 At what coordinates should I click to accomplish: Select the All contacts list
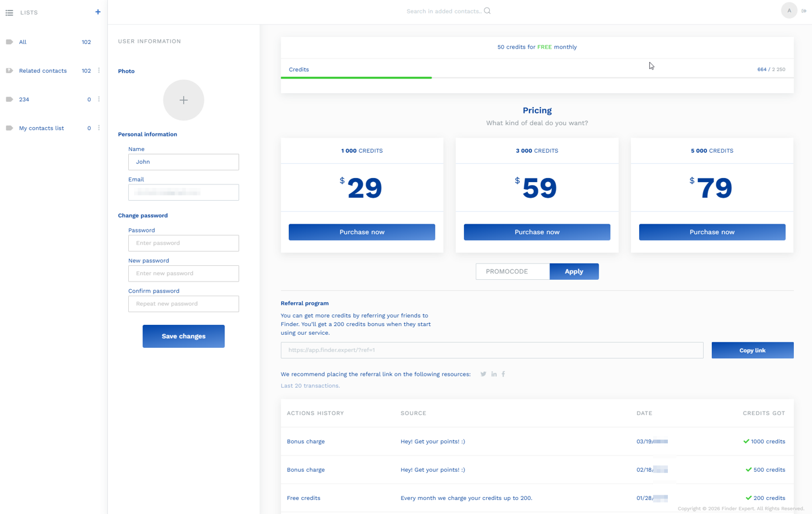pos(23,42)
